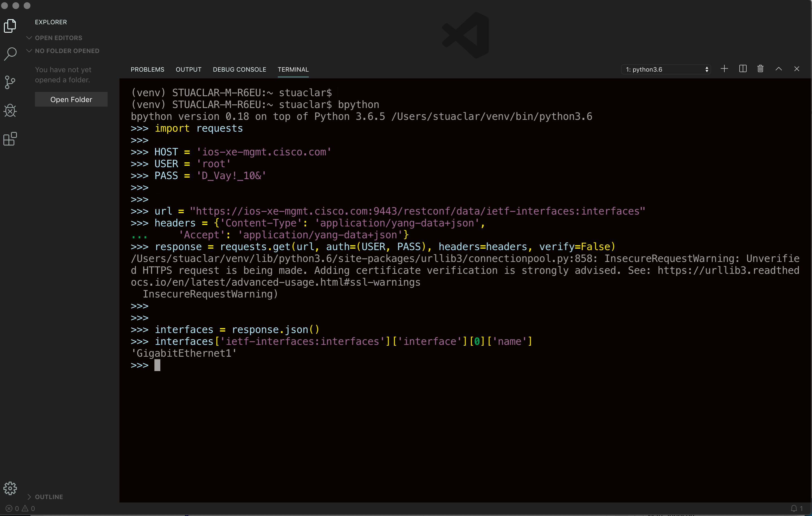Open the Search view icon
Image resolution: width=812 pixels, height=516 pixels.
pos(10,54)
